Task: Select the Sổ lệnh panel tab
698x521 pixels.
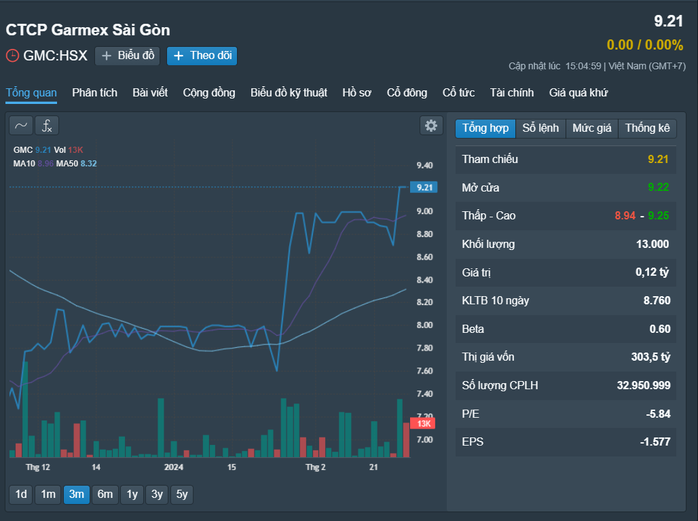Action: pyautogui.click(x=540, y=128)
